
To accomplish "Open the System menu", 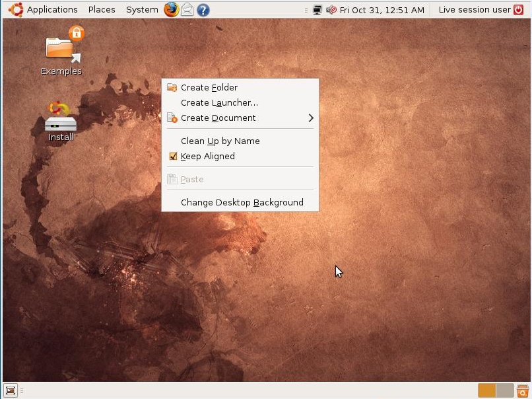I will 142,9.
